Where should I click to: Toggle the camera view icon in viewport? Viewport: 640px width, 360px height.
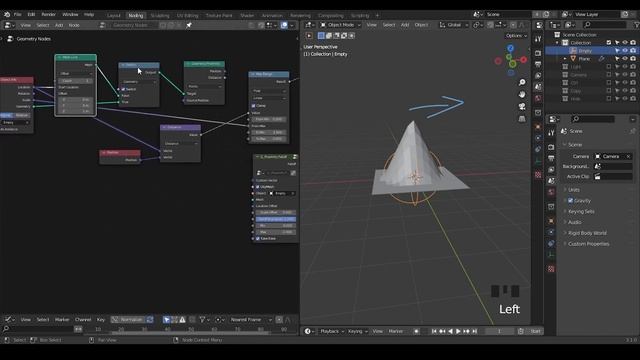click(x=522, y=107)
